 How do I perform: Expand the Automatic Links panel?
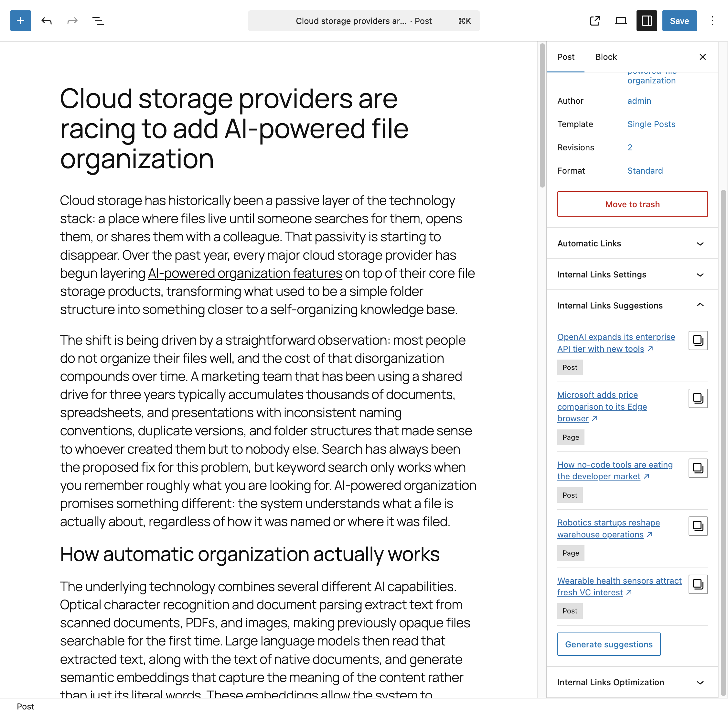(632, 243)
